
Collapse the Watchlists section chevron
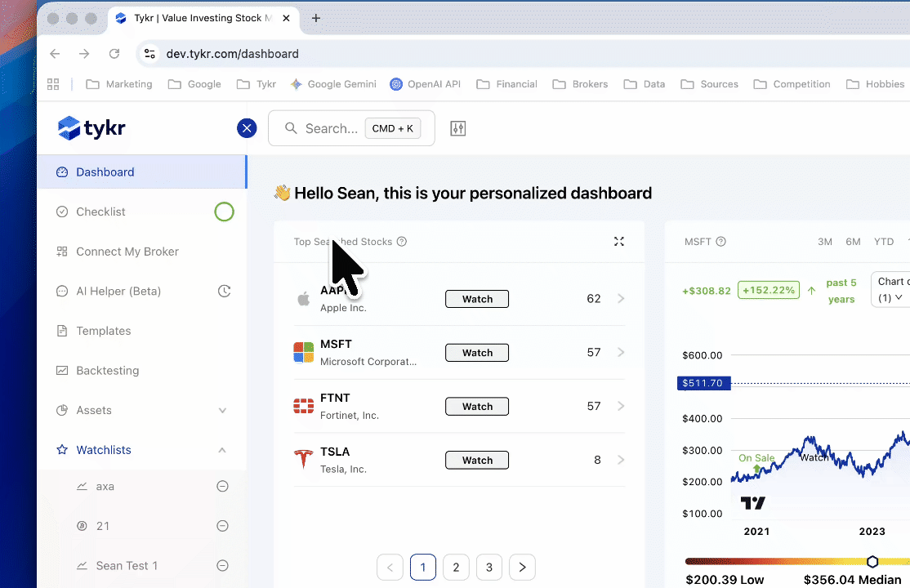(x=222, y=450)
